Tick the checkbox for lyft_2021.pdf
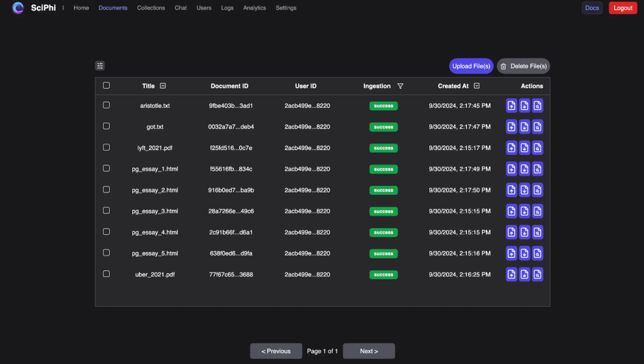644x364 pixels. [x=106, y=147]
